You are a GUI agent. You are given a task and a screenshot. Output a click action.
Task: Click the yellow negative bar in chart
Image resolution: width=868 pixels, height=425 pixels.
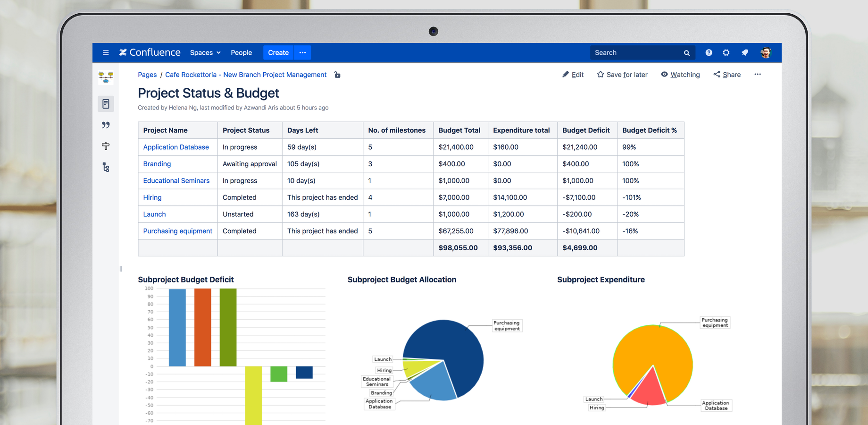click(x=253, y=395)
